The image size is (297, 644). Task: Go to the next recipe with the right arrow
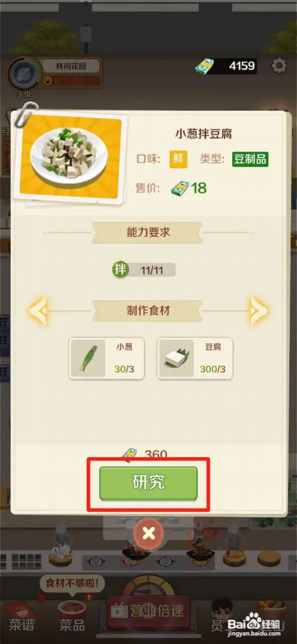(x=259, y=310)
